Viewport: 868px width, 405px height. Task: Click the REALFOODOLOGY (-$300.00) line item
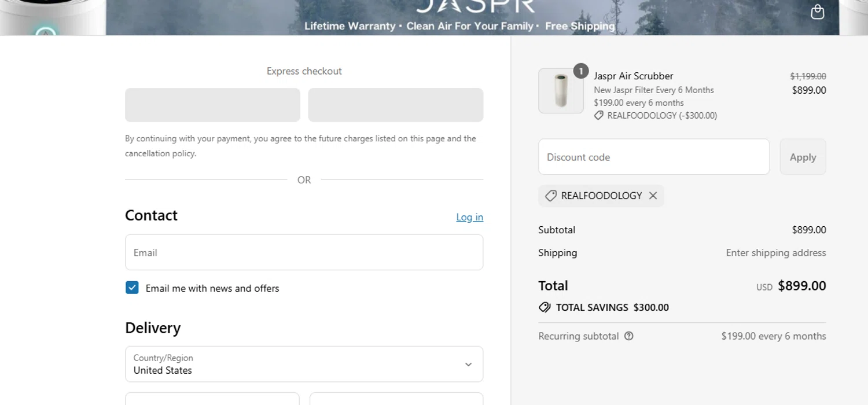point(656,116)
